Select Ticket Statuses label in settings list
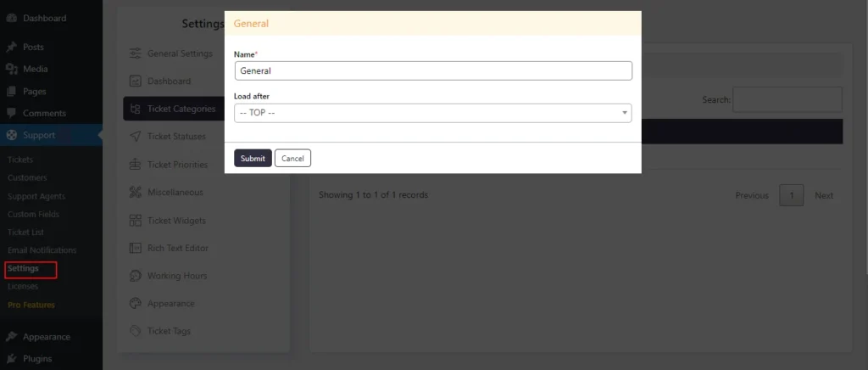Viewport: 868px width, 370px height. click(176, 137)
